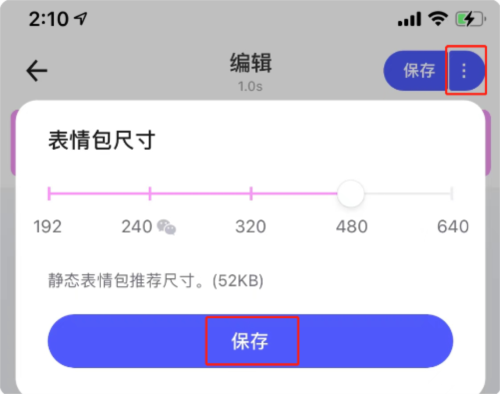Tap the battery charging icon
500x394 pixels.
(471, 19)
